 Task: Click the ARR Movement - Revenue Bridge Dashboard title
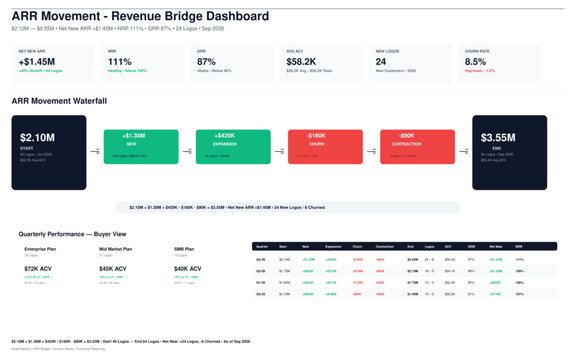point(140,16)
